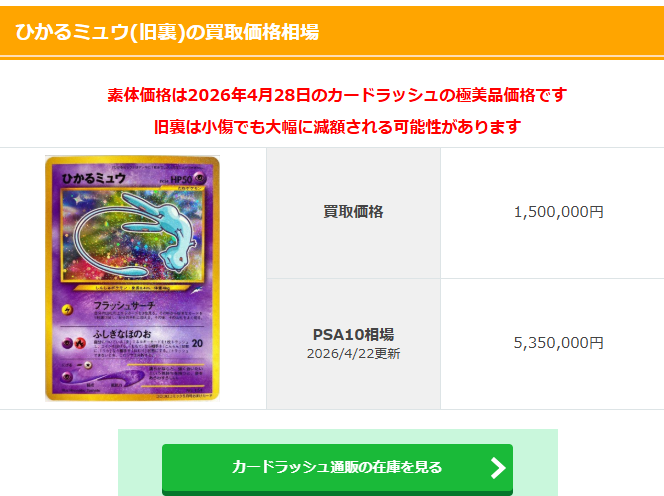The height and width of the screenshot is (496, 664).
Task: Click the ひかるミュウ(旧裏)の買取価格相場 heading
Action: [167, 32]
